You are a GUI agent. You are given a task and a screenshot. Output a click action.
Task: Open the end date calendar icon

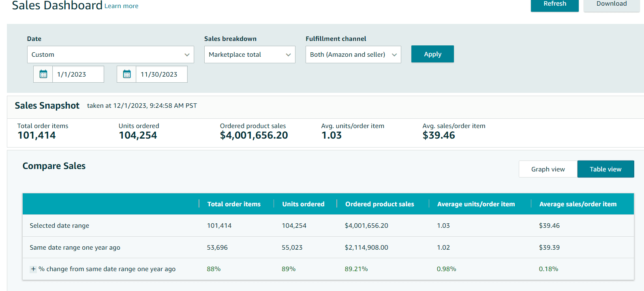[x=127, y=74]
